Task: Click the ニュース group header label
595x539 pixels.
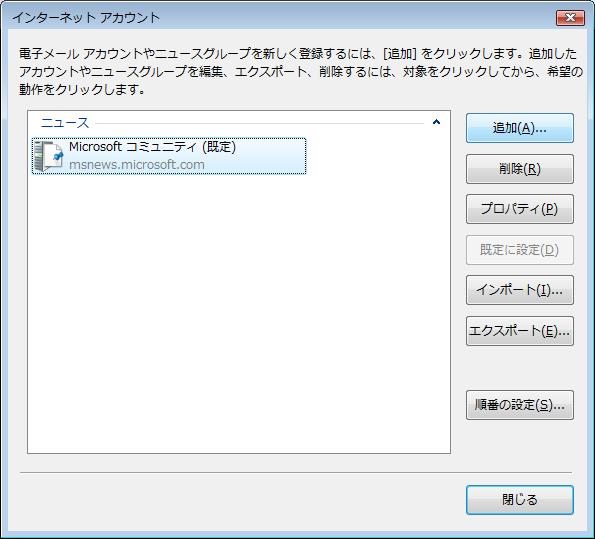Action: 65,123
